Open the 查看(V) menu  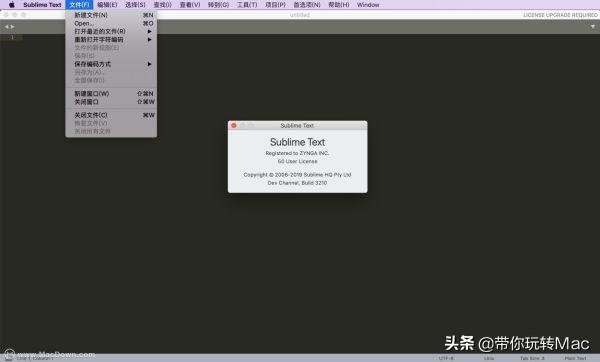[190, 5]
